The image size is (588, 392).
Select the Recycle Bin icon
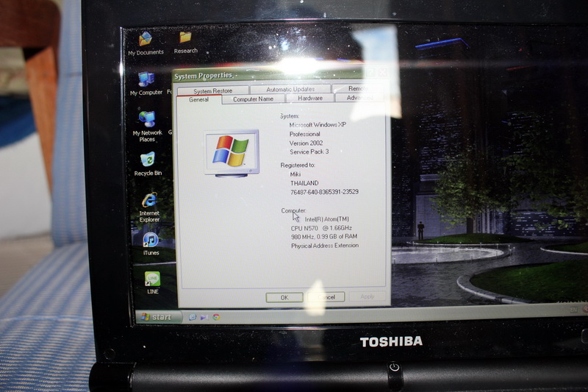tap(148, 163)
